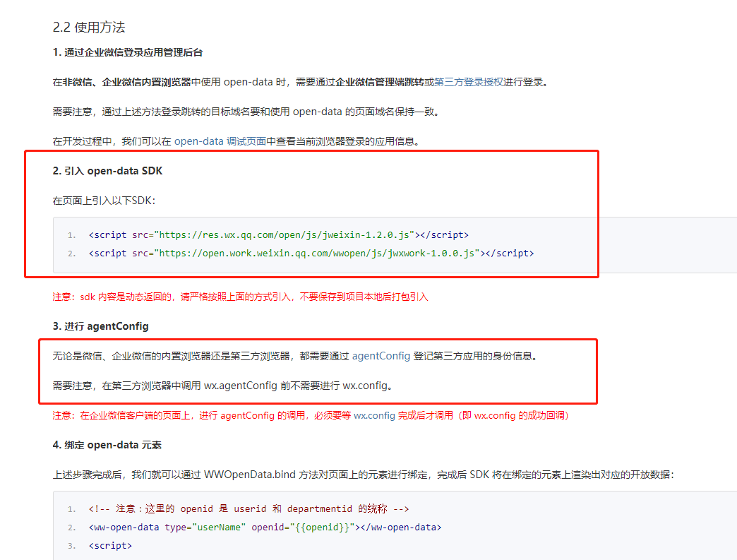Click the code comment line about openid 是 userid
The height and width of the screenshot is (560, 737).
[x=248, y=508]
